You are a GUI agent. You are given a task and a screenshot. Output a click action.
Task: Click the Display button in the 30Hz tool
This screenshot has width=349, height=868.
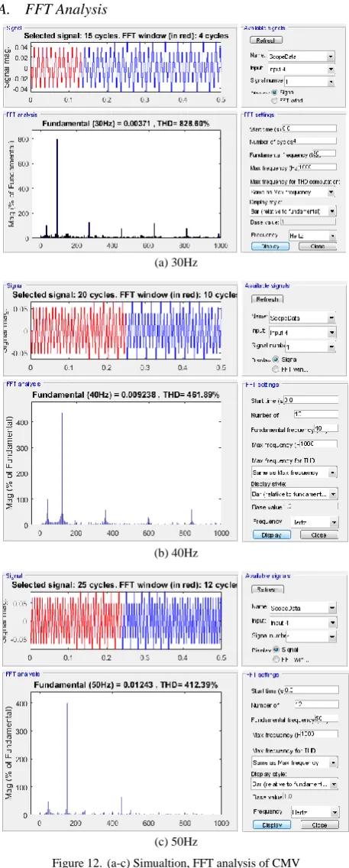[270, 246]
